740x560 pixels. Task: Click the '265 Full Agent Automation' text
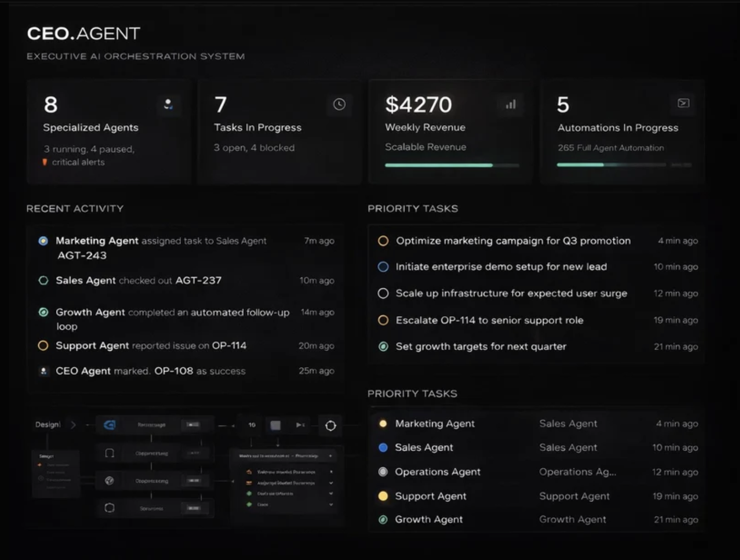(x=611, y=148)
